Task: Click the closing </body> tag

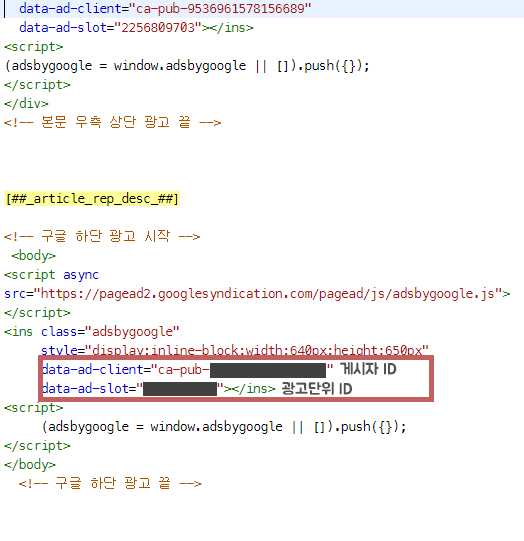Action: pyautogui.click(x=30, y=465)
